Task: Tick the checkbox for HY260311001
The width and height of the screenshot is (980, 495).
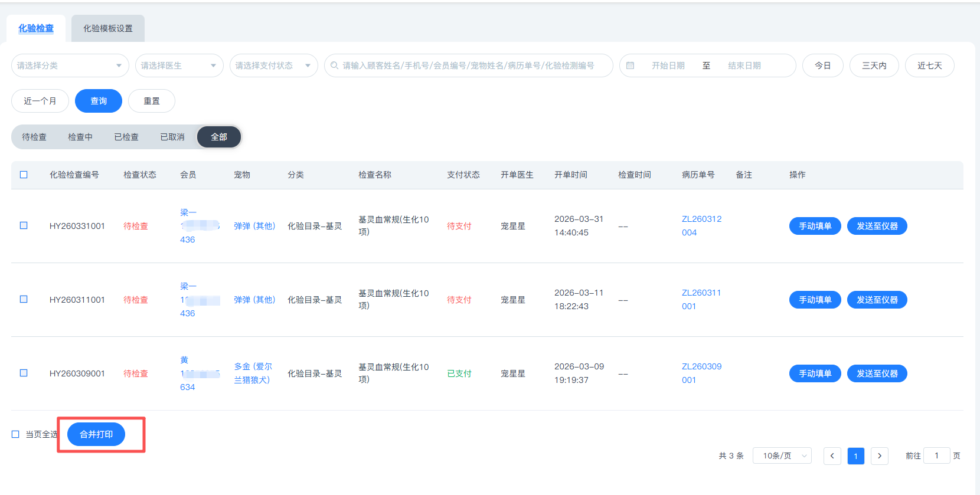Action: pos(24,299)
